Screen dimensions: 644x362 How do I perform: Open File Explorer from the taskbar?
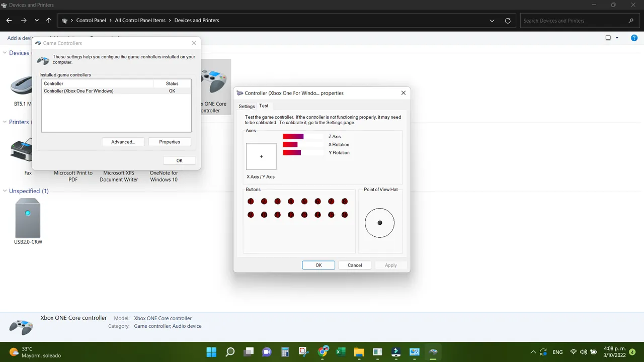[359, 351]
